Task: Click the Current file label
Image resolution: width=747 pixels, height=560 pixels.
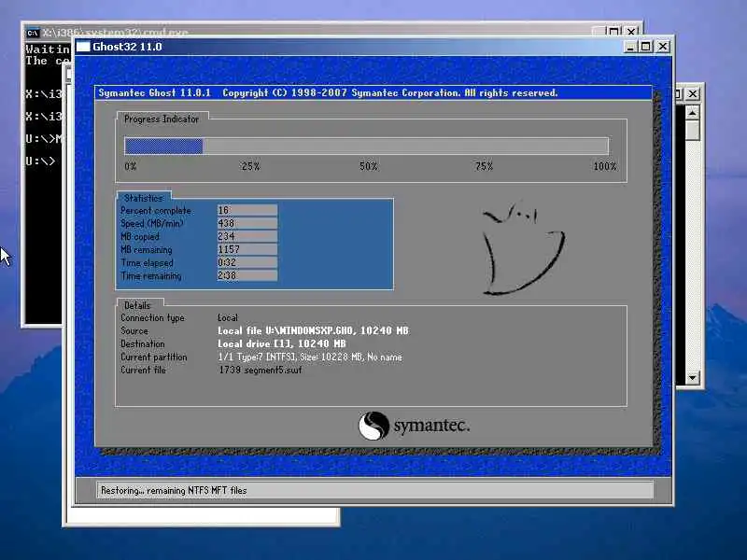Action: [143, 370]
